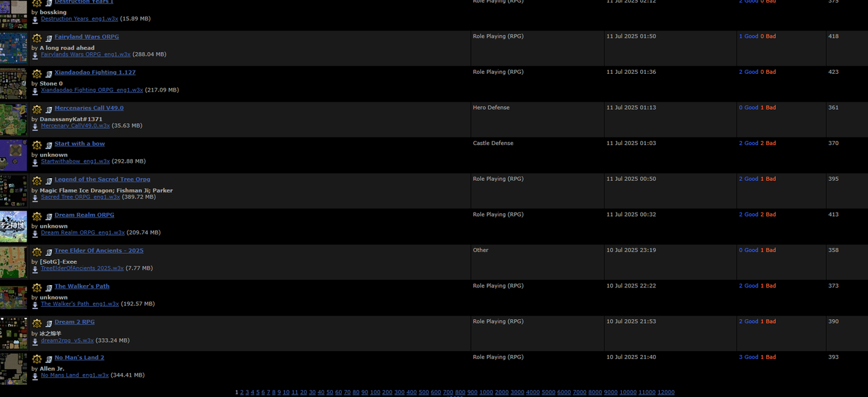Click the 3 Good rating for No Man's Land 2

point(749,357)
